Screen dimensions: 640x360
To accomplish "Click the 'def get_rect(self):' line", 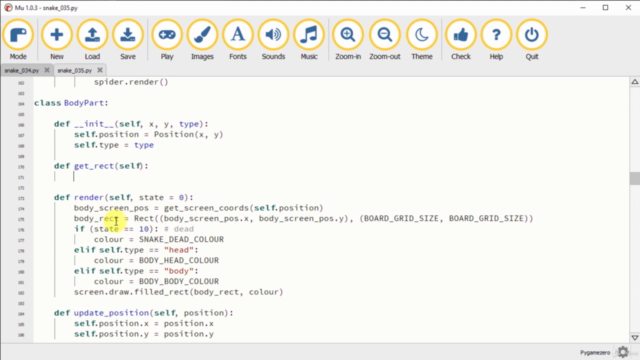I will click(101, 166).
